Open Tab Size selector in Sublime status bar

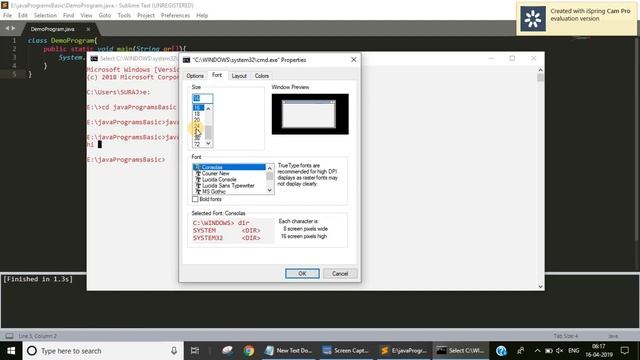566,336
